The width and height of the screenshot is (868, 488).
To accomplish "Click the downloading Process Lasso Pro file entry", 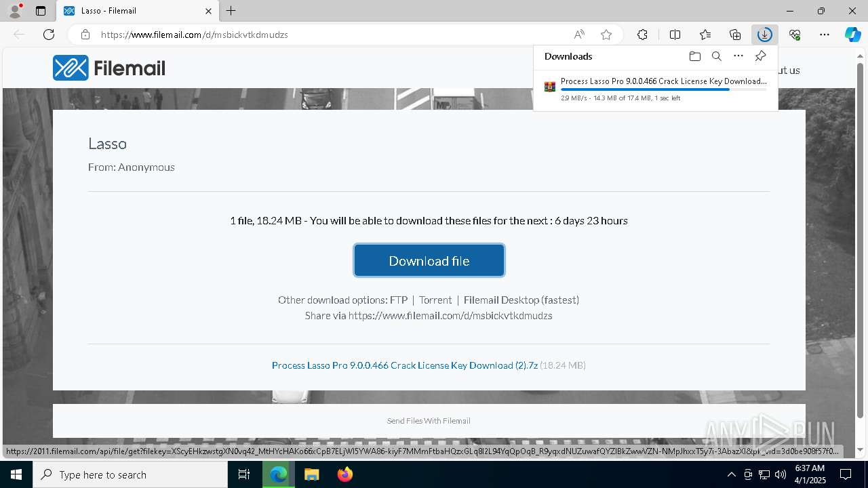I will [x=656, y=89].
